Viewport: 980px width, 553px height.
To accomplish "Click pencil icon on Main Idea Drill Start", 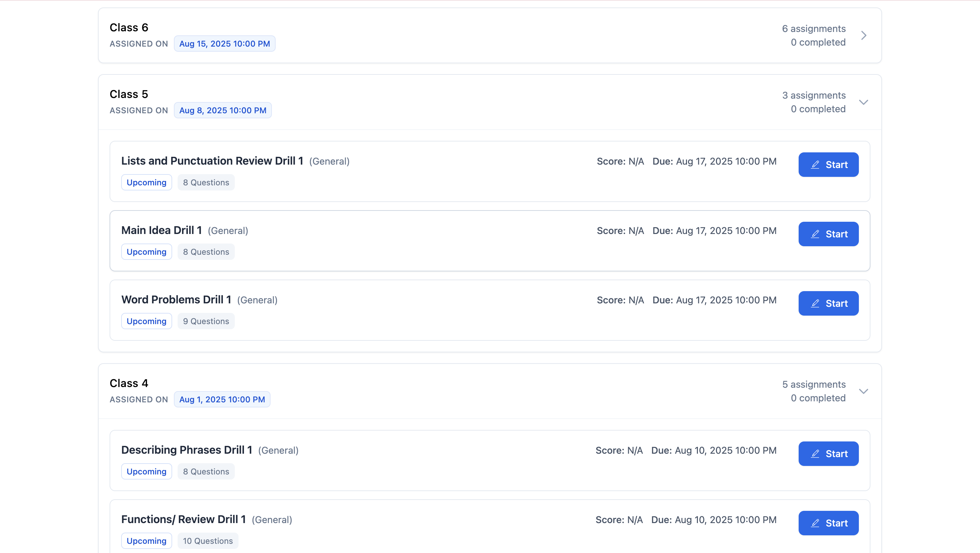I will [x=815, y=234].
